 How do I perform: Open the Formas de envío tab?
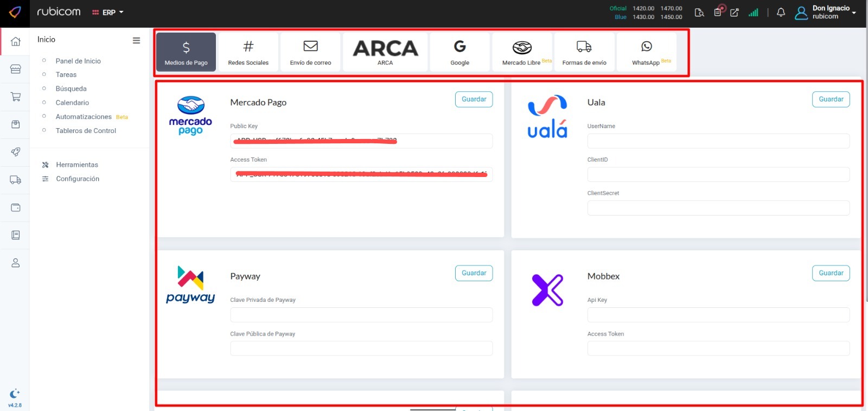click(584, 52)
